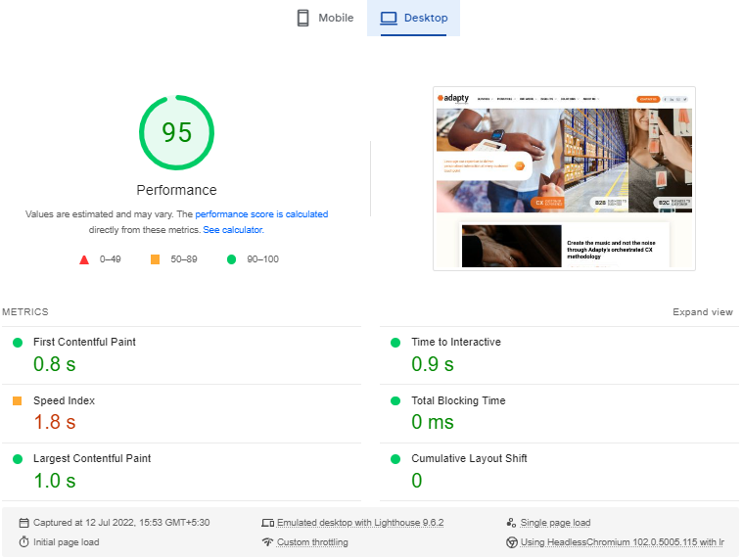Click Expand view for metrics
The image size is (743, 560).
702,312
